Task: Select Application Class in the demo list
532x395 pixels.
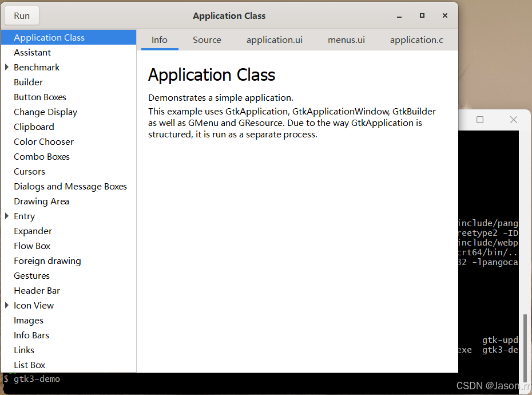Action: pyautogui.click(x=69, y=37)
